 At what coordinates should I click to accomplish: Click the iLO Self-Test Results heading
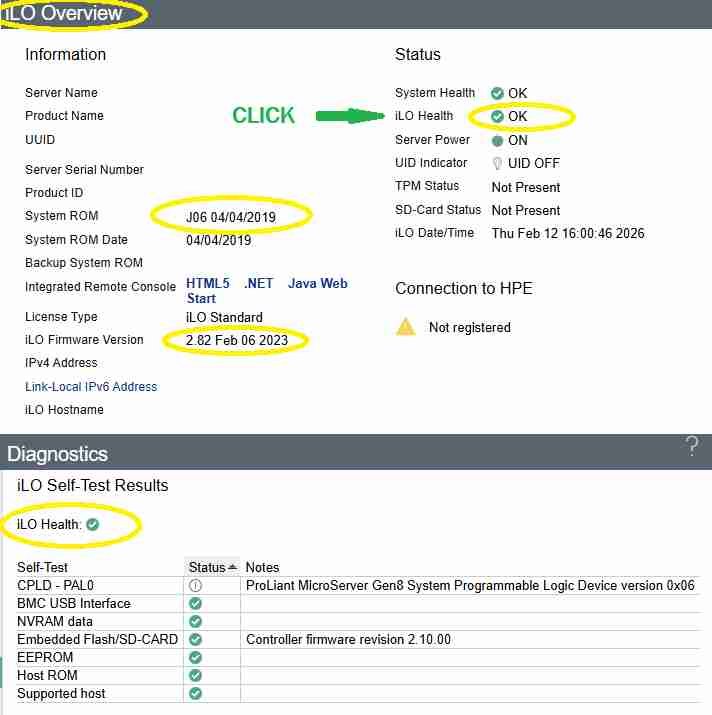pyautogui.click(x=93, y=486)
